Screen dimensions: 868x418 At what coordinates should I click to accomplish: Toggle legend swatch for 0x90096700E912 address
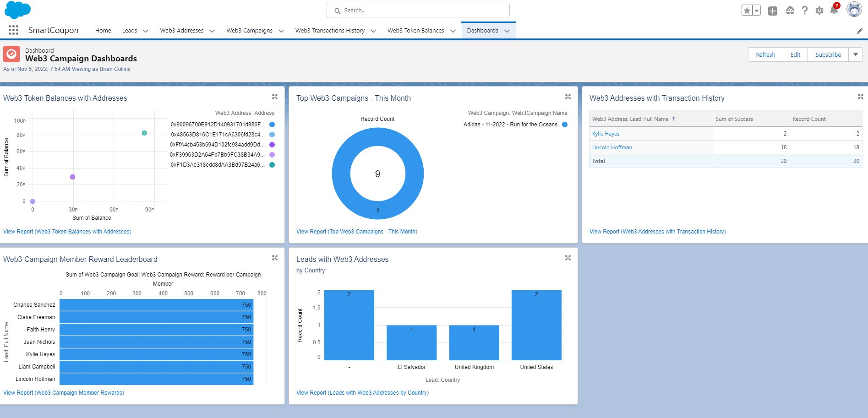(x=272, y=125)
